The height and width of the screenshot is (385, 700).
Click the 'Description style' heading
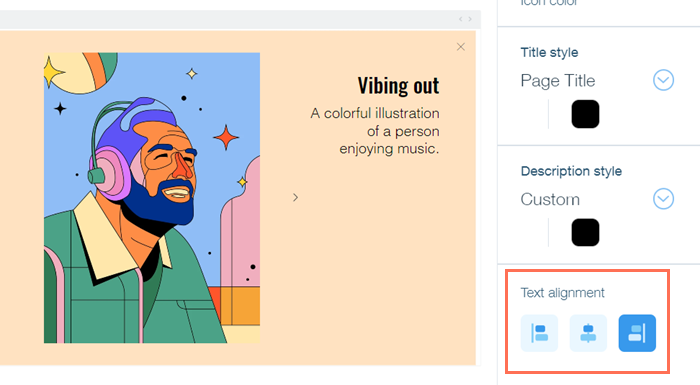point(571,171)
